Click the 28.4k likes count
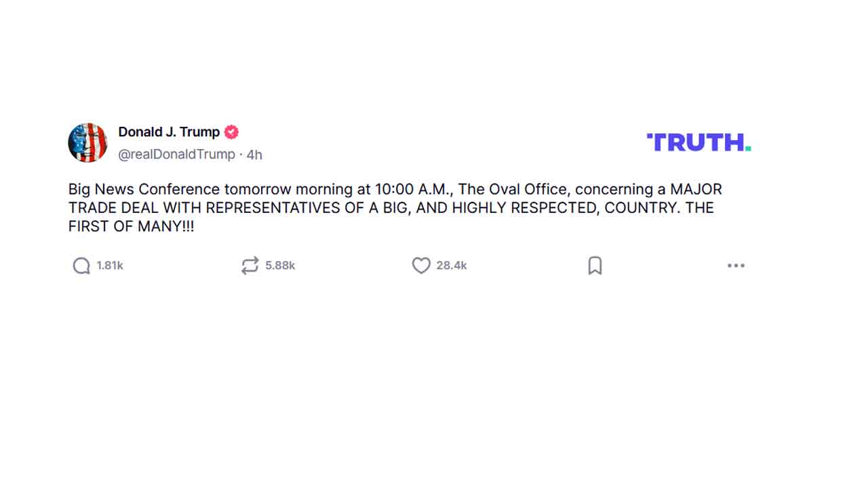This screenshot has height=488, width=868. click(x=452, y=266)
